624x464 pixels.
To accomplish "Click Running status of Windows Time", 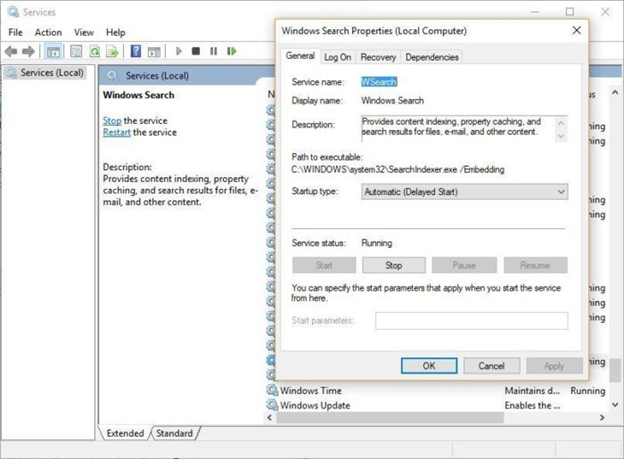I will 587,390.
